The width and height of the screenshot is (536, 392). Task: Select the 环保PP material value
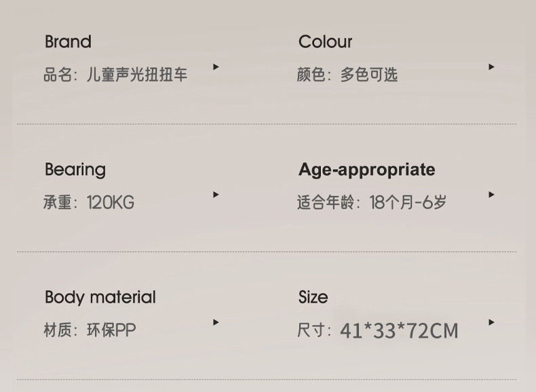tap(111, 330)
